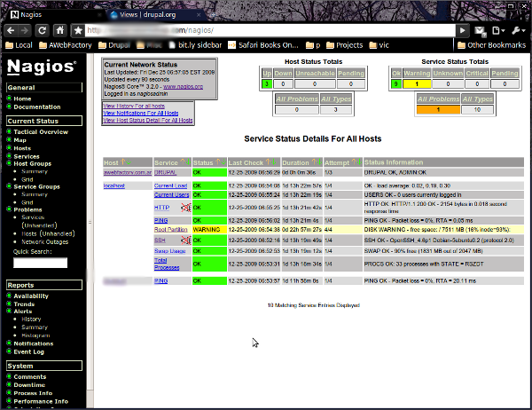Click the yellow Warning services count cell
Viewport: 532px width, 410px height.
pos(417,83)
